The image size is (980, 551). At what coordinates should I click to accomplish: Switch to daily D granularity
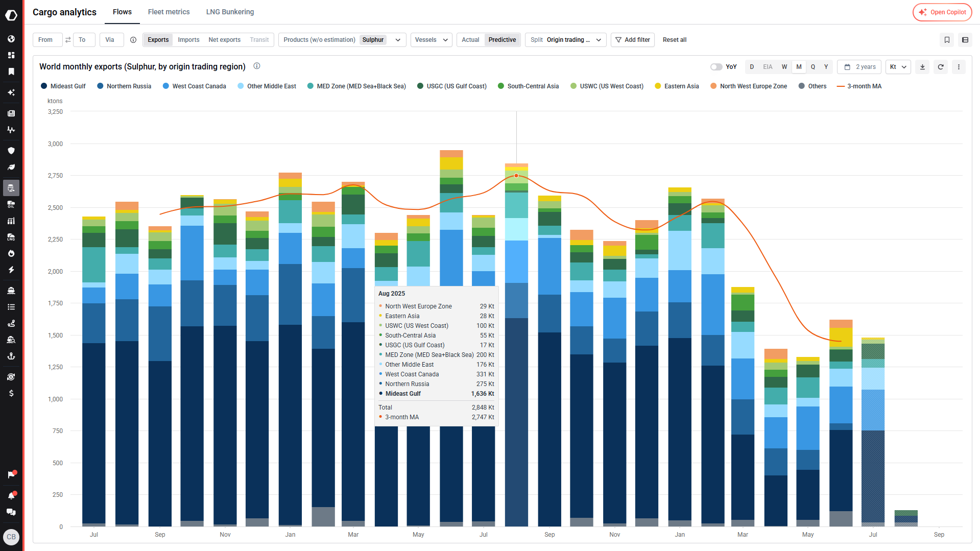click(752, 67)
